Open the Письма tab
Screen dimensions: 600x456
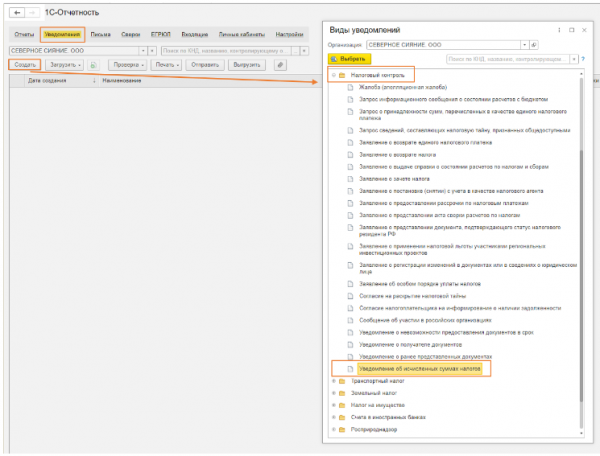(100, 34)
